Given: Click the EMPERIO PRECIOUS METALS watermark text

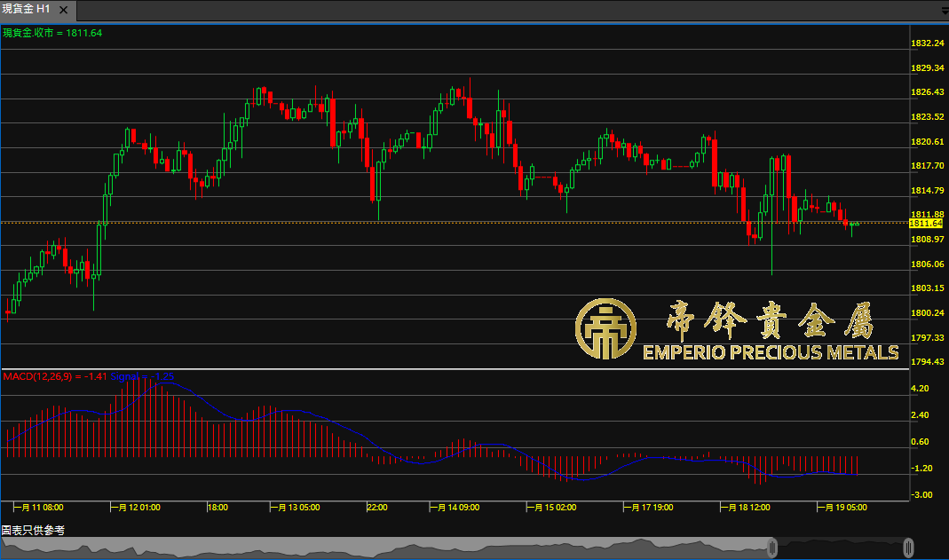Looking at the screenshot, I should coord(770,352).
